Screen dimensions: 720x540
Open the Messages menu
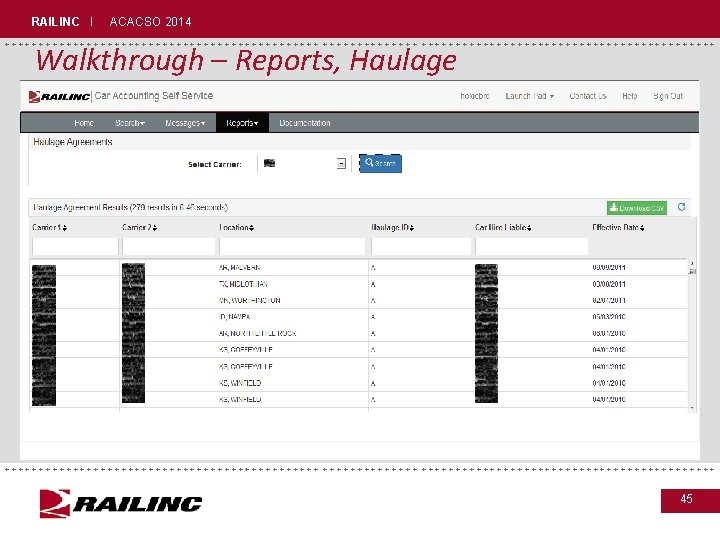pyautogui.click(x=185, y=123)
